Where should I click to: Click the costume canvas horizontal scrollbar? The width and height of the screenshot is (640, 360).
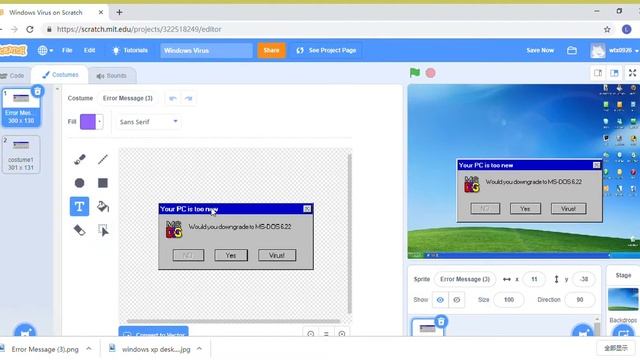pyautogui.click(x=233, y=321)
